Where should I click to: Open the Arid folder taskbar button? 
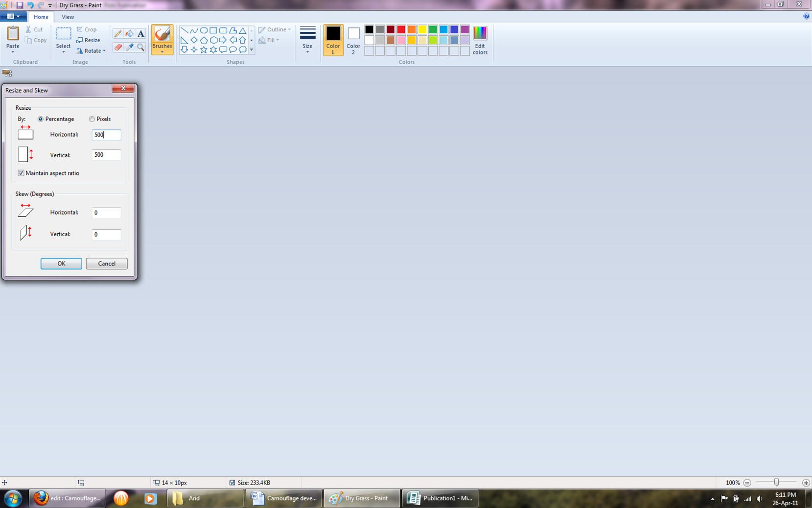click(x=205, y=498)
